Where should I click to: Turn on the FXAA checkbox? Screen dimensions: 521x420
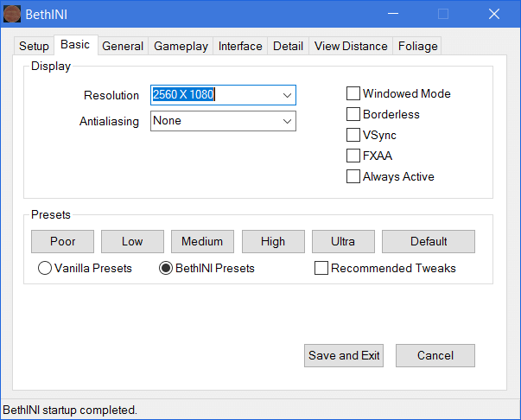pos(353,156)
